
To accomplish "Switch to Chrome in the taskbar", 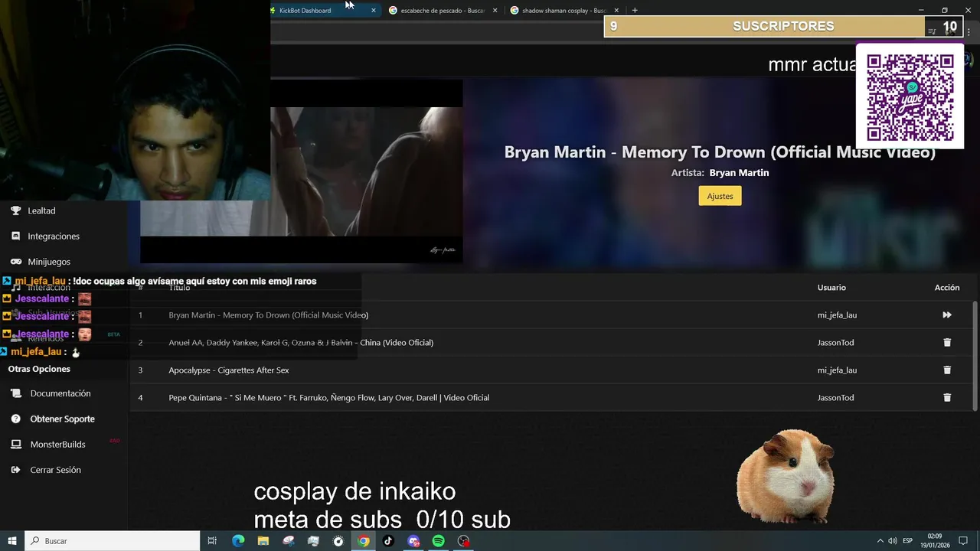I will pyautogui.click(x=364, y=541).
